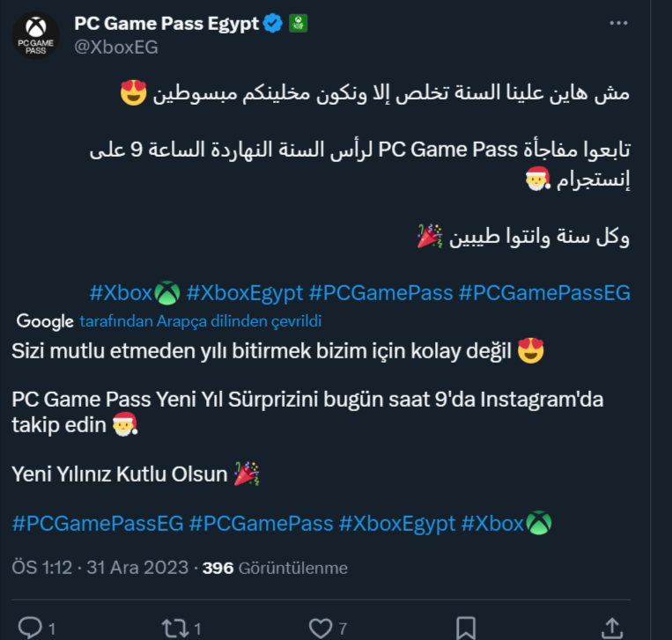Image resolution: width=672 pixels, height=640 pixels.
Task: Click the Google translation attribution logo
Action: point(44,321)
